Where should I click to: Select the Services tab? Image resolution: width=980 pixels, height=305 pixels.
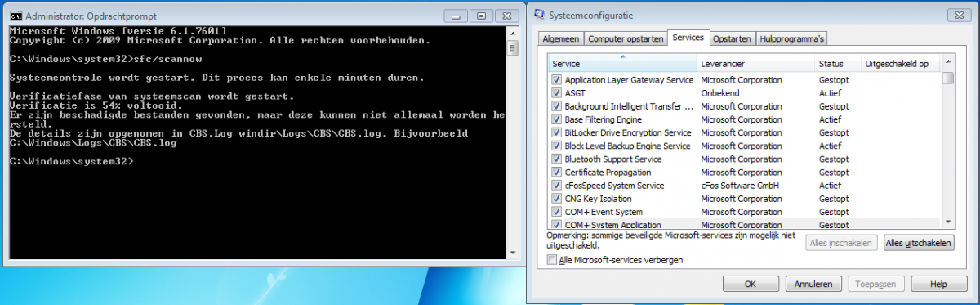pos(688,38)
